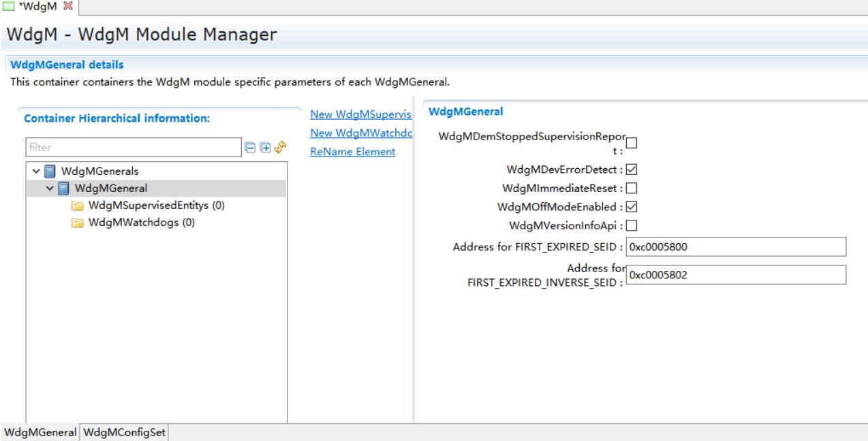The image size is (868, 441).
Task: Click the New WdgMSupervis link
Action: tap(360, 114)
